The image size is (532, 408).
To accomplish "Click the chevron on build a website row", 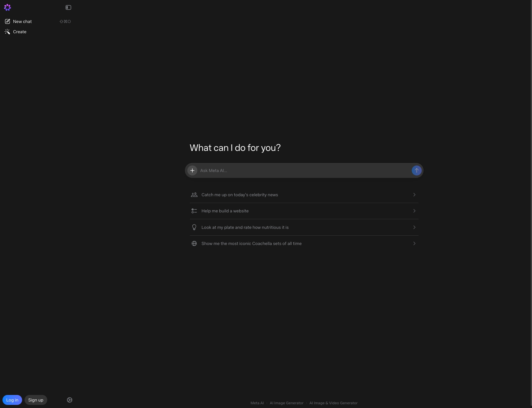I will click(x=414, y=211).
